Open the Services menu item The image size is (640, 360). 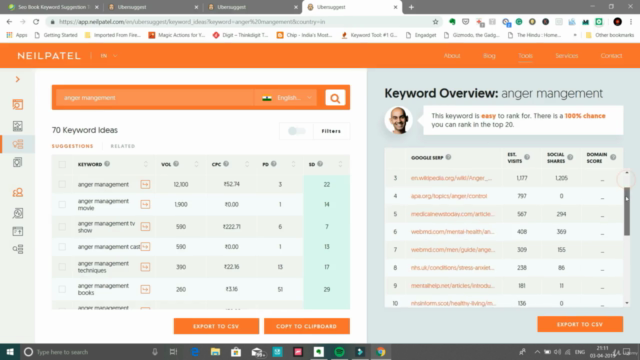567,56
